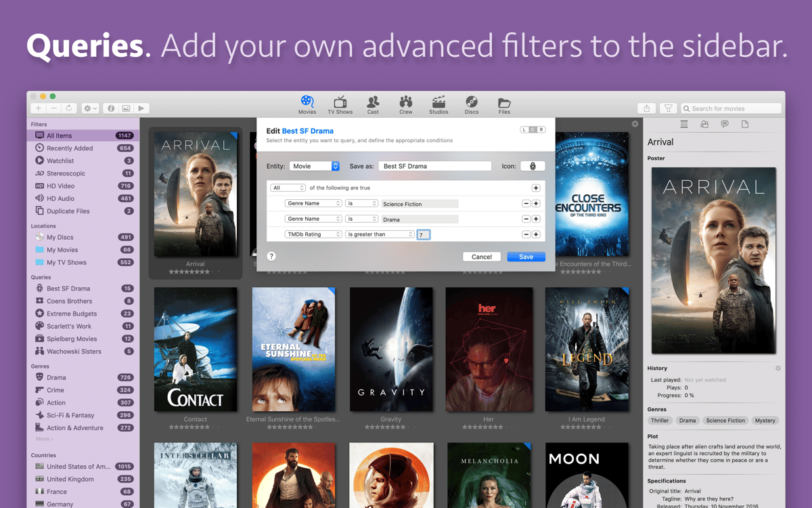Click the filter funnel icon

point(668,108)
